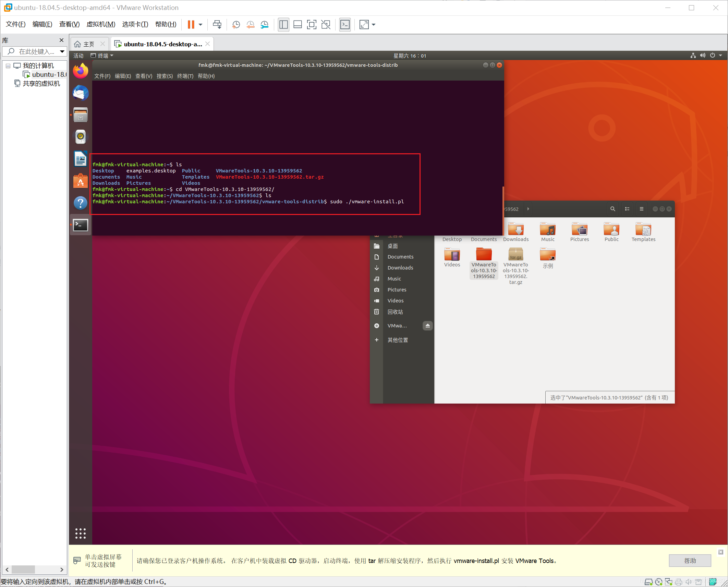Open the dropdown arrow next to pause button
Image resolution: width=728 pixels, height=587 pixels.
click(201, 25)
